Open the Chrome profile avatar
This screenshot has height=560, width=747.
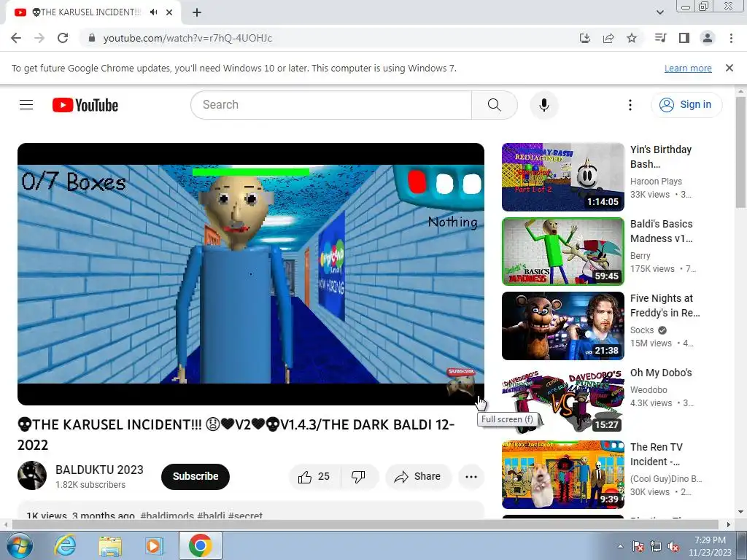coord(708,38)
